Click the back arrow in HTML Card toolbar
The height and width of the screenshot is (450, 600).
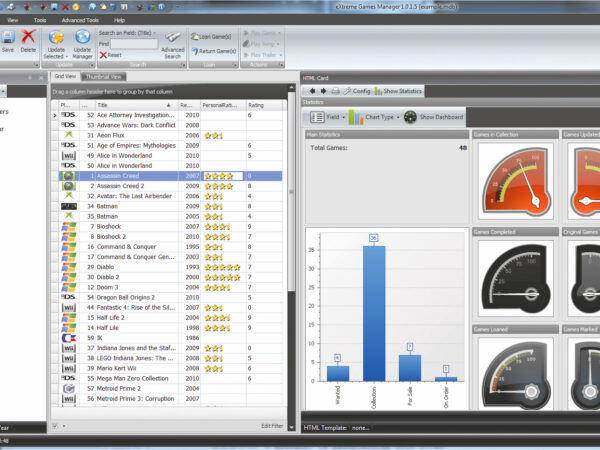(311, 90)
